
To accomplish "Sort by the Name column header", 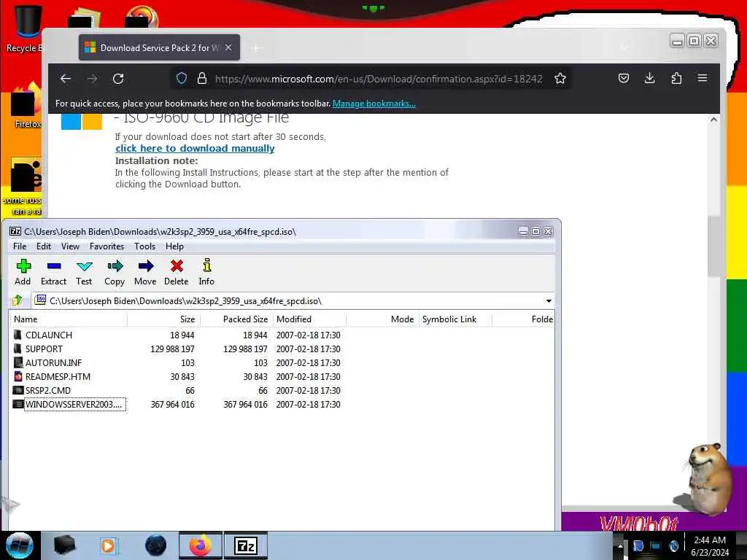I will pyautogui.click(x=68, y=319).
